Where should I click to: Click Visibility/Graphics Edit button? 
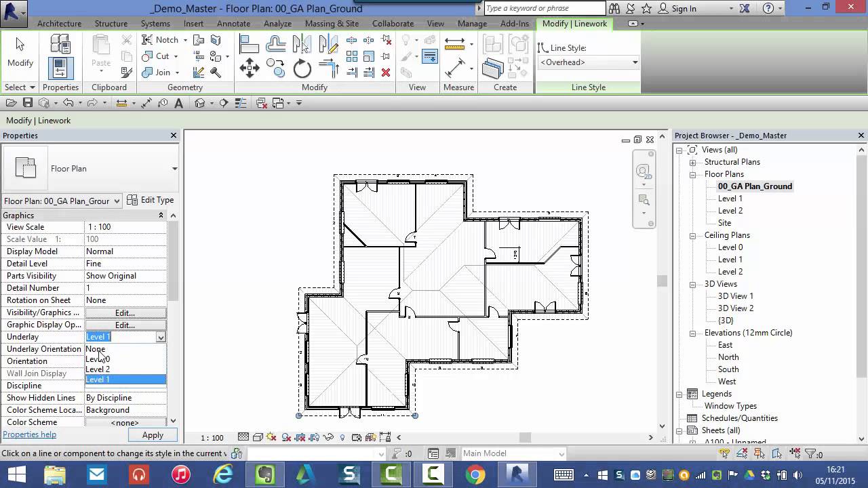(x=125, y=312)
